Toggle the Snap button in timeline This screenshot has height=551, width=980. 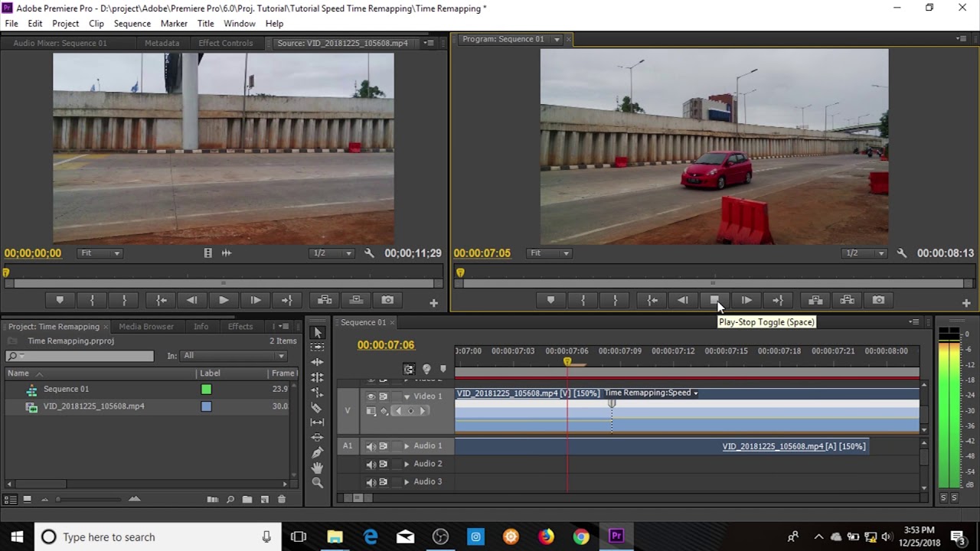(x=410, y=370)
